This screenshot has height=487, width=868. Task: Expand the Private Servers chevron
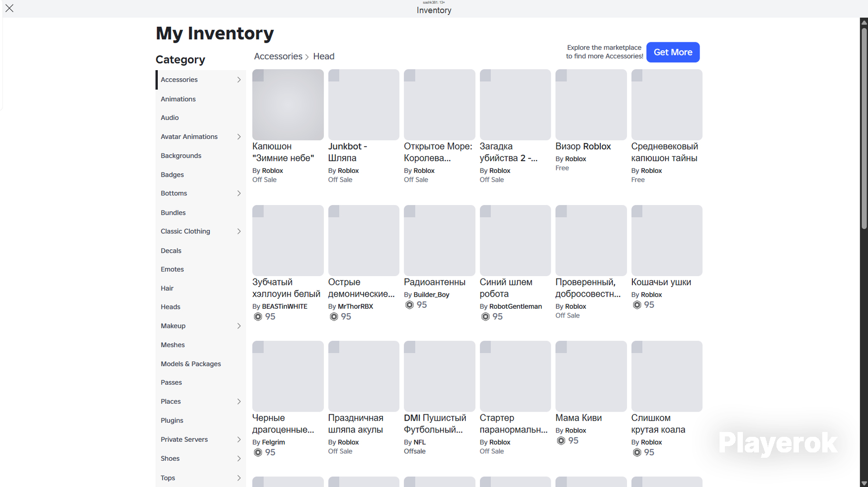click(x=239, y=439)
